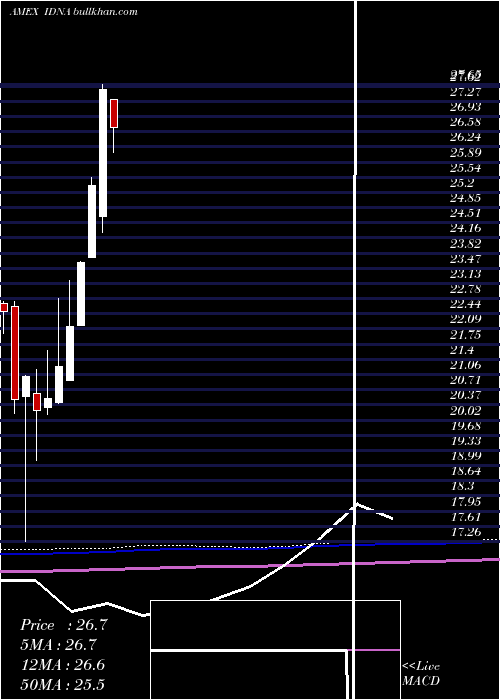Screen dimensions: 500x700
Task: Click the Price : 26.7 readout
Action: coord(64,625)
